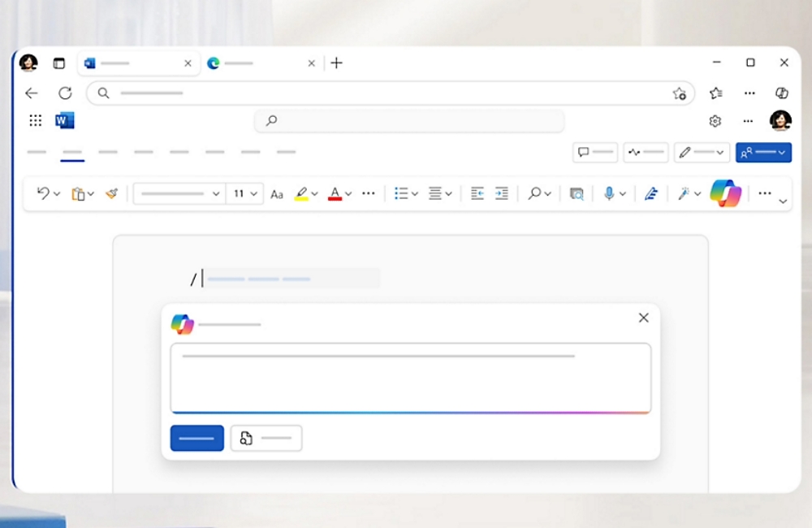Open the Copilot sidebar icon in browser toolbar
Viewport: 812px width, 528px height.
[781, 93]
